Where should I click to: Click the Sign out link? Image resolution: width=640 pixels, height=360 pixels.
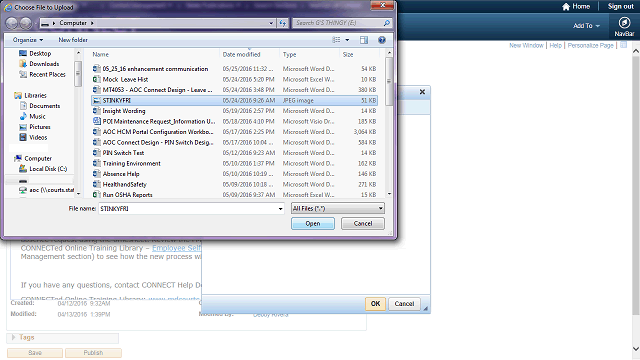[x=620, y=7]
